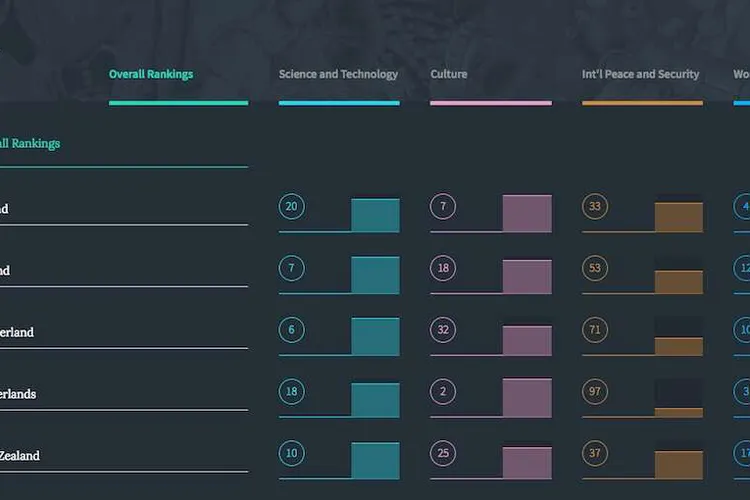Click Peace and Security rank circle 97
This screenshot has height=500, width=750.
click(x=595, y=392)
